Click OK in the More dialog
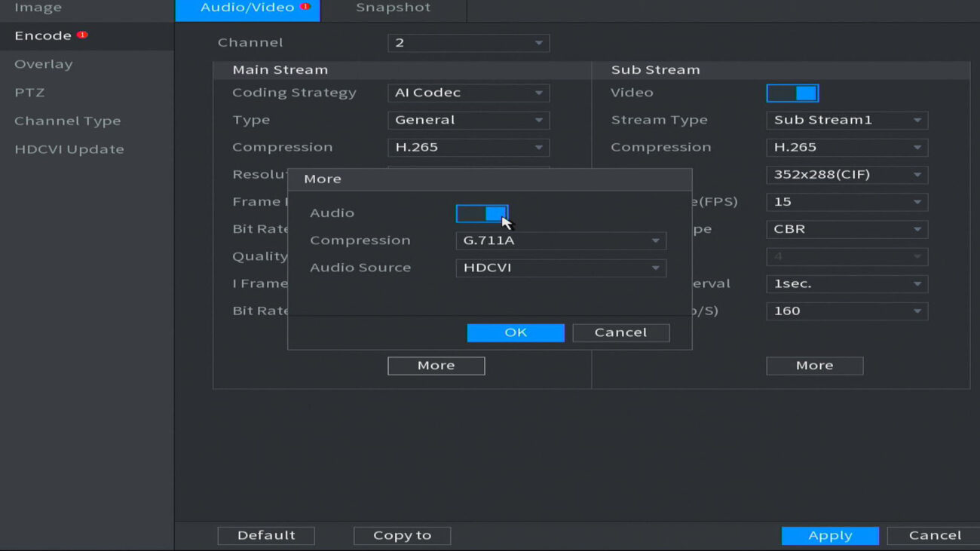Image resolution: width=980 pixels, height=551 pixels. pos(516,332)
